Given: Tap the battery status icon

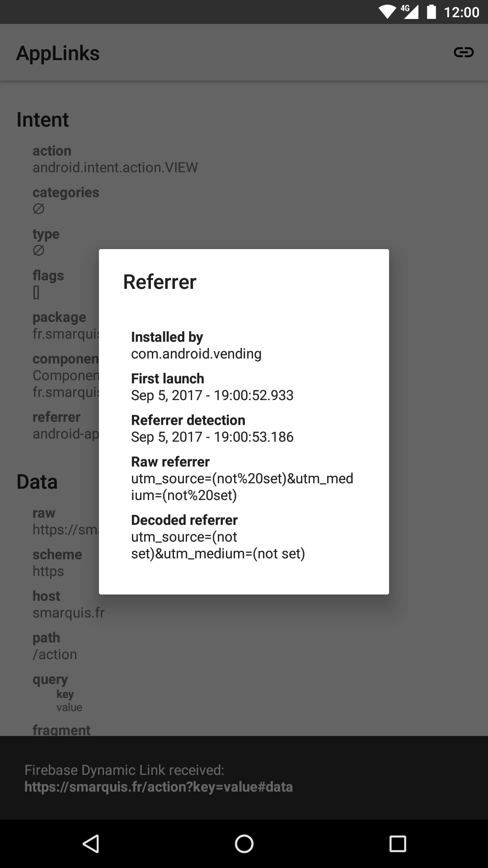Looking at the screenshot, I should coord(432,12).
